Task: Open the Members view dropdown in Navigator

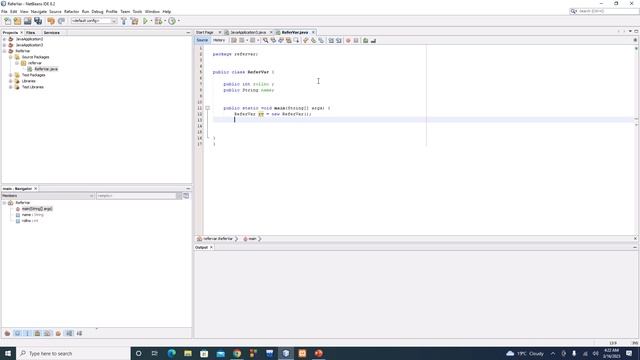Action: coord(48,196)
